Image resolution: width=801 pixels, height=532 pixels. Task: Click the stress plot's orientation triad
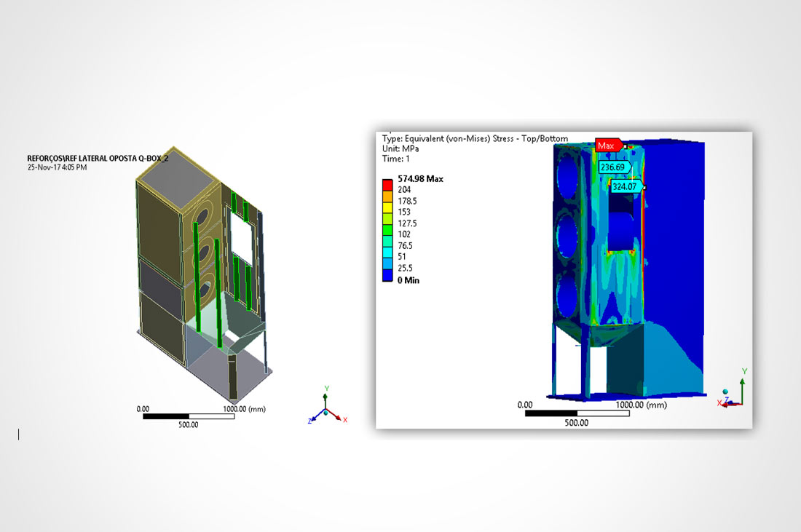[x=733, y=393]
